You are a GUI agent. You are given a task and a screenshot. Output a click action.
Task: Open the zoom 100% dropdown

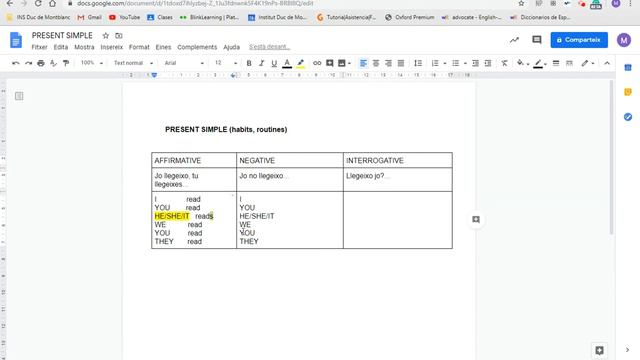91,63
